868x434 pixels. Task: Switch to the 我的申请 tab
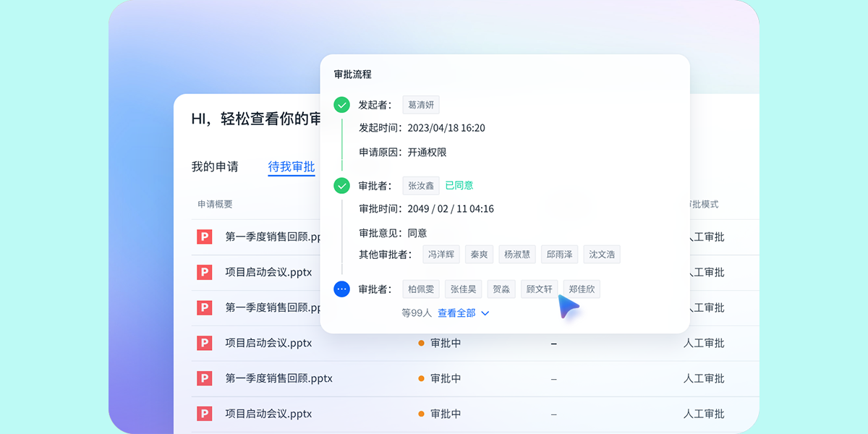[215, 166]
